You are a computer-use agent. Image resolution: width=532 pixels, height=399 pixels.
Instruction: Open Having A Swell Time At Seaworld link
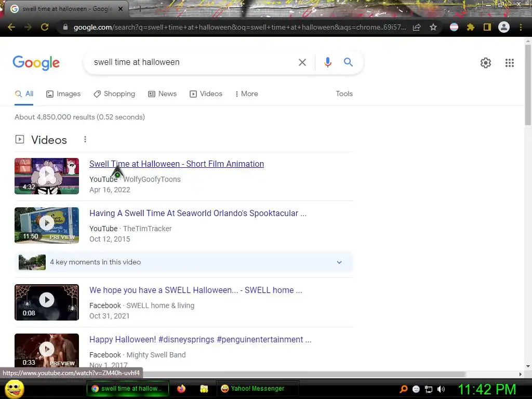pos(198,214)
